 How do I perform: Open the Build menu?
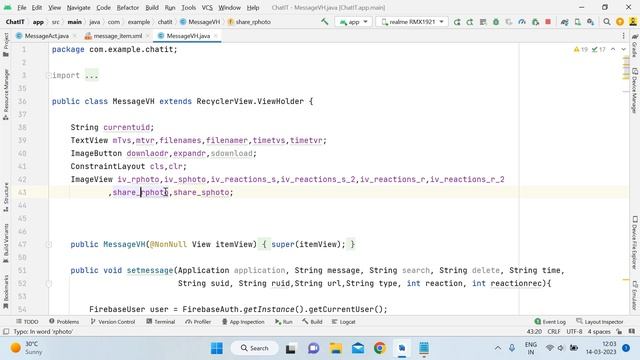pos(152,7)
